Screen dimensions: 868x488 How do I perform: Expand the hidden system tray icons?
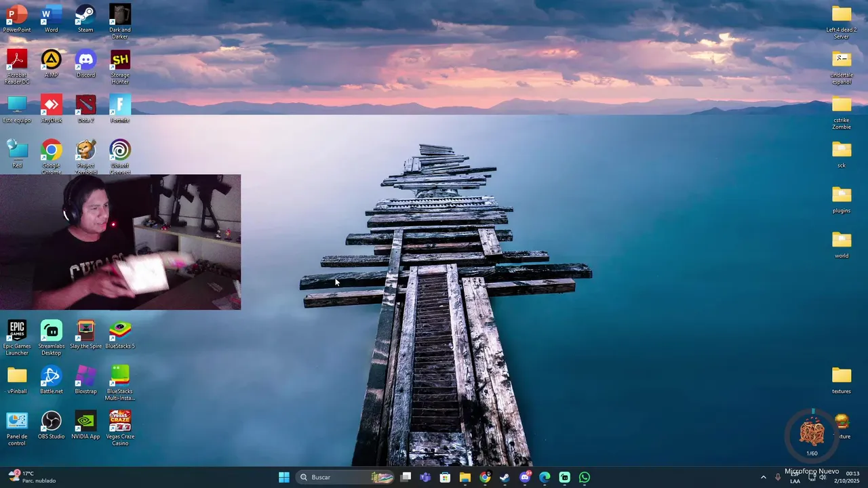point(763,477)
